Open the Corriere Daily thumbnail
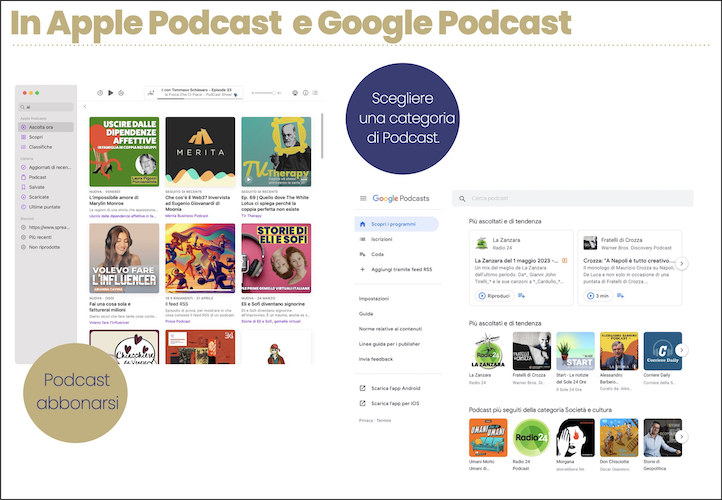The image size is (722, 500). click(663, 351)
